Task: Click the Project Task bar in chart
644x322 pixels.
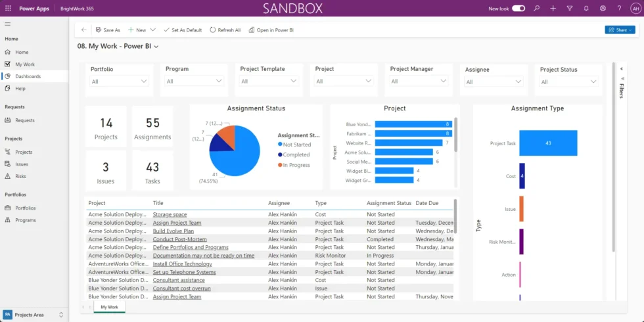Action: (547, 143)
